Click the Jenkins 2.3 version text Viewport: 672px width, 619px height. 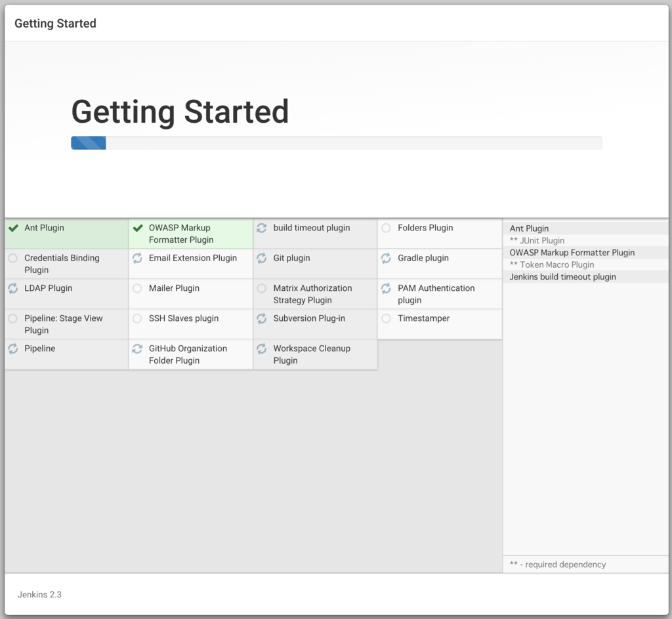click(x=39, y=595)
